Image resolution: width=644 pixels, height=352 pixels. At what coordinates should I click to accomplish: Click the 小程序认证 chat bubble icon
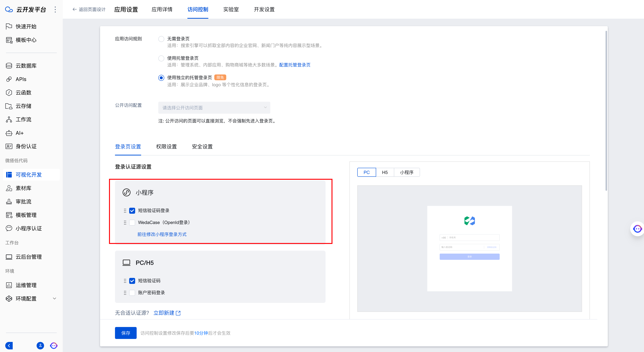pyautogui.click(x=9, y=228)
